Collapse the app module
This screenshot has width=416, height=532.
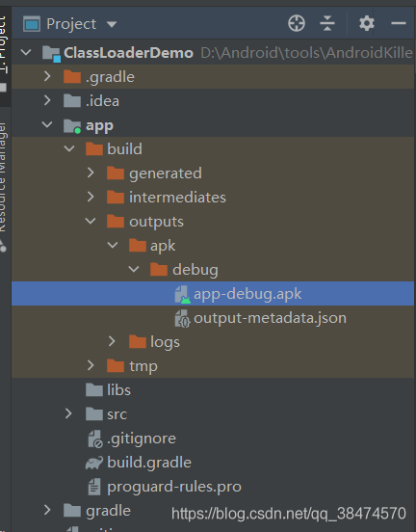[x=47, y=124]
